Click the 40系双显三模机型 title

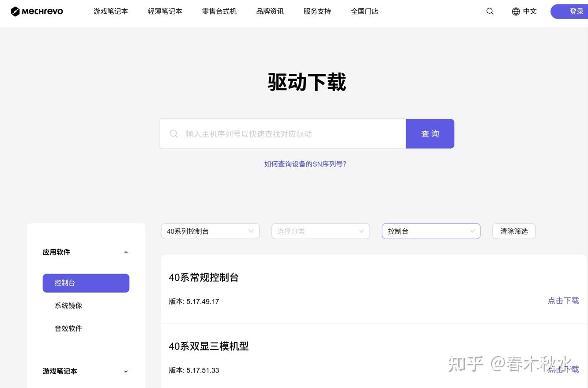(x=209, y=346)
